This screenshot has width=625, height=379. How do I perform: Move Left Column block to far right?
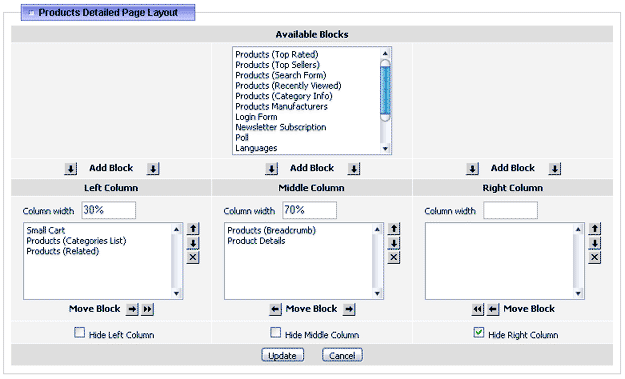pyautogui.click(x=148, y=309)
